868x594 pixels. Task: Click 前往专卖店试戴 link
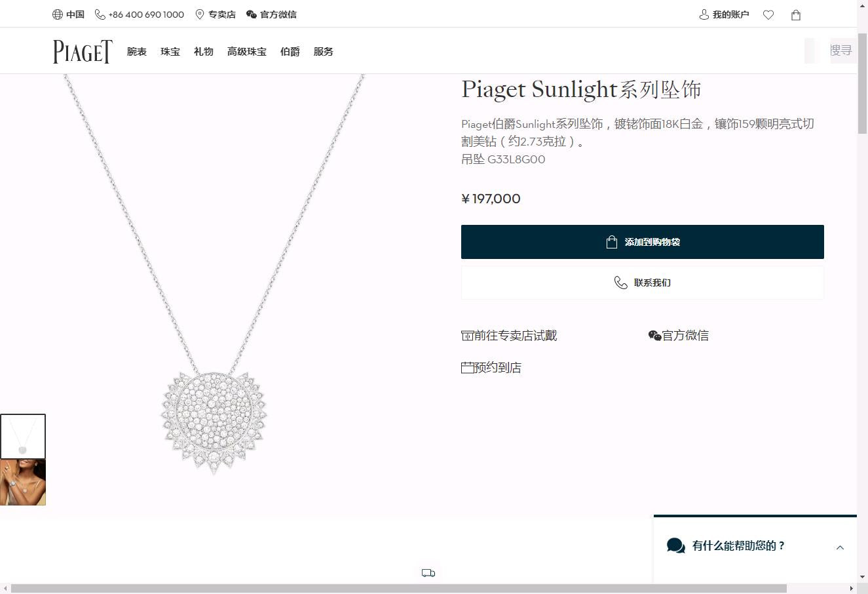tap(509, 336)
